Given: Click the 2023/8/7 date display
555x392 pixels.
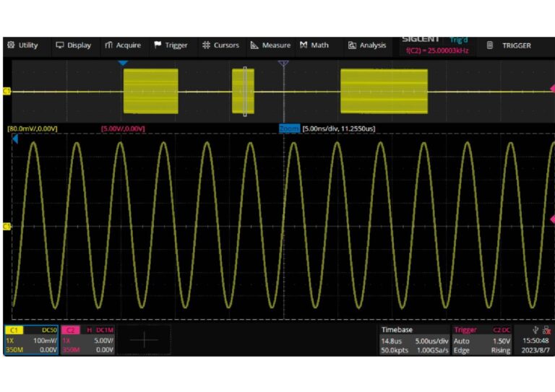Looking at the screenshot, I should (x=535, y=350).
